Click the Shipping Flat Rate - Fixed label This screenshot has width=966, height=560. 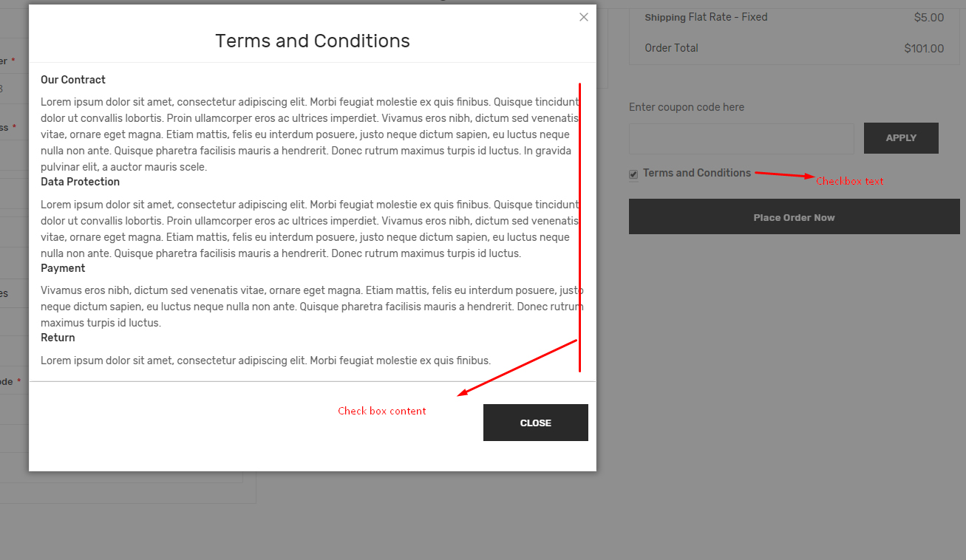[706, 17]
